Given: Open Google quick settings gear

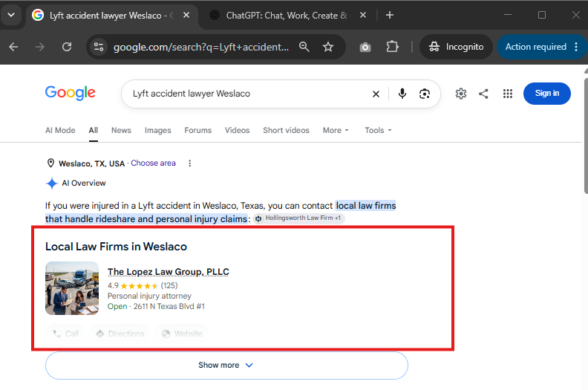Looking at the screenshot, I should click(x=461, y=94).
